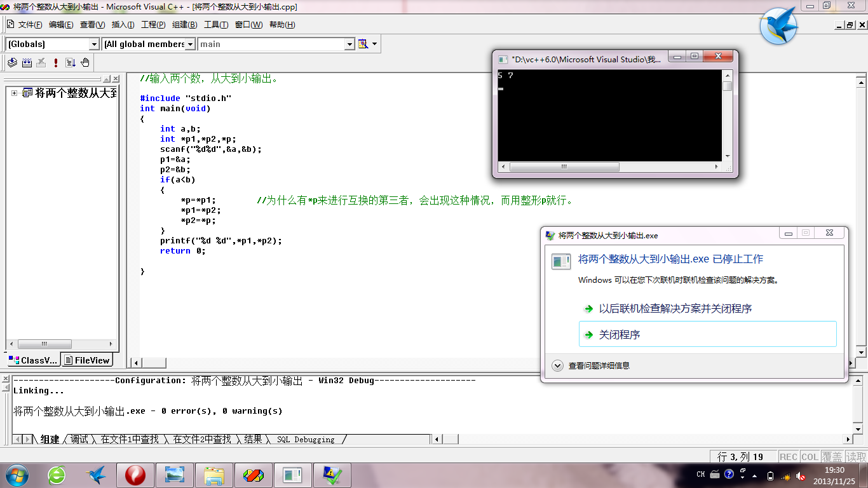Click the 行 3, 列 19 status text
Screen dimensions: 868x488
tap(740, 456)
